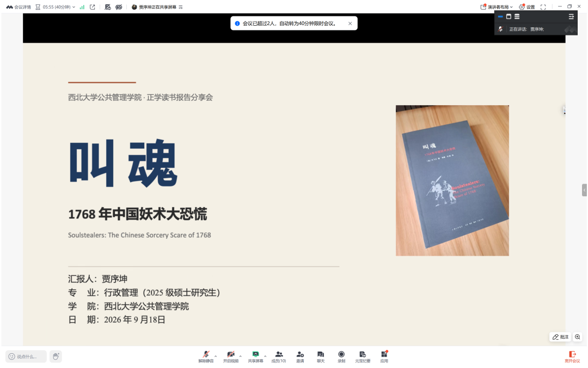Turn on camera via 开启视频
The height and width of the screenshot is (368, 588).
pos(231,357)
